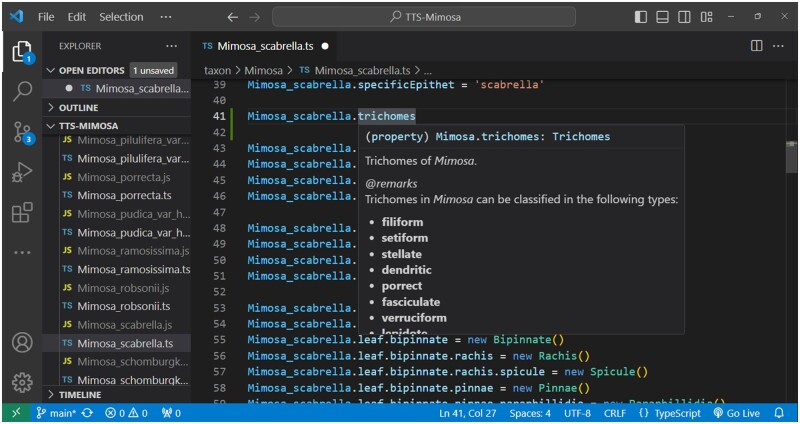Open the notifications bell
This screenshot has width=800, height=424.
[779, 413]
